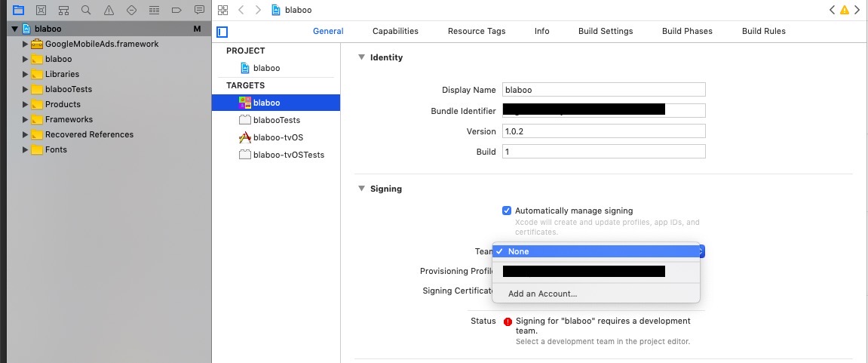Open the Debug navigator
Viewport: 868px width, 363px height.
[155, 10]
